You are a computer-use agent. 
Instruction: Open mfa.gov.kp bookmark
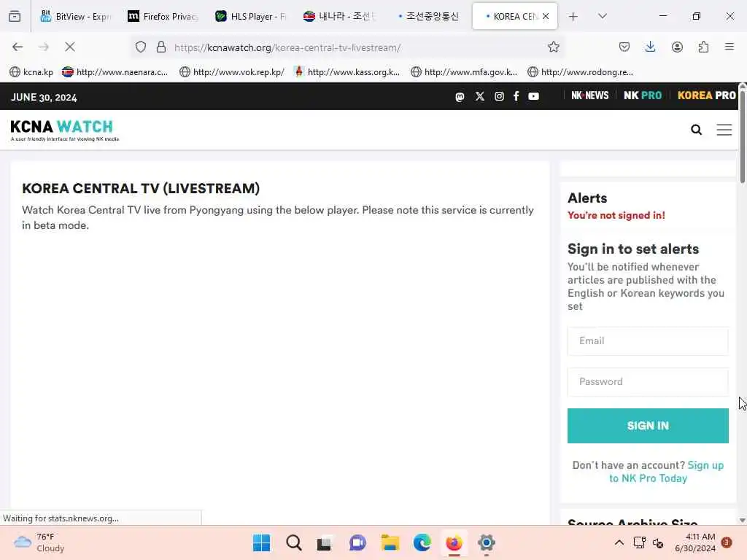tap(464, 72)
